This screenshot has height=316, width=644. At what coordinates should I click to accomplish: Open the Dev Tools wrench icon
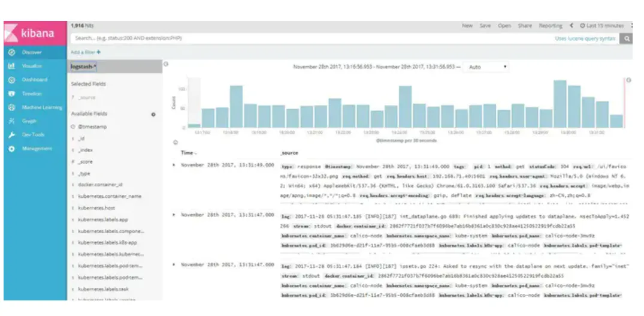coord(12,135)
